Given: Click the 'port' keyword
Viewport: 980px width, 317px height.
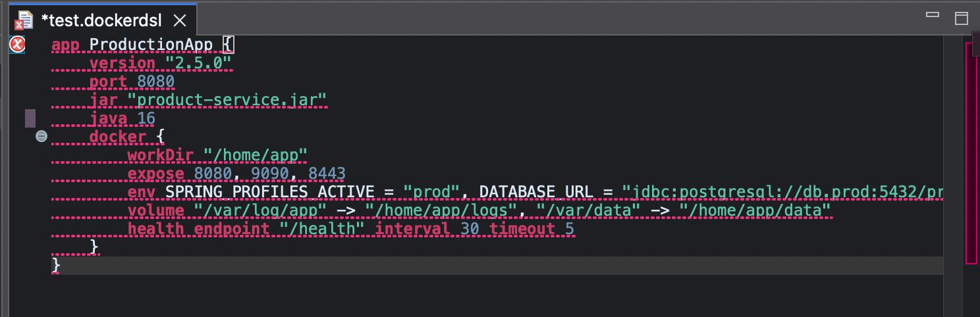Looking at the screenshot, I should pos(108,82).
